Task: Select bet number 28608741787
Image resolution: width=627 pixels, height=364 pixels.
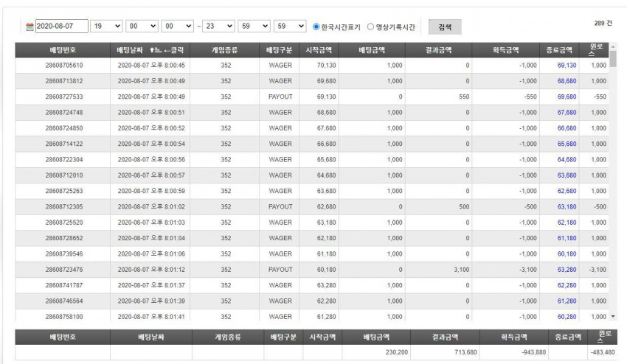Action: coord(64,285)
